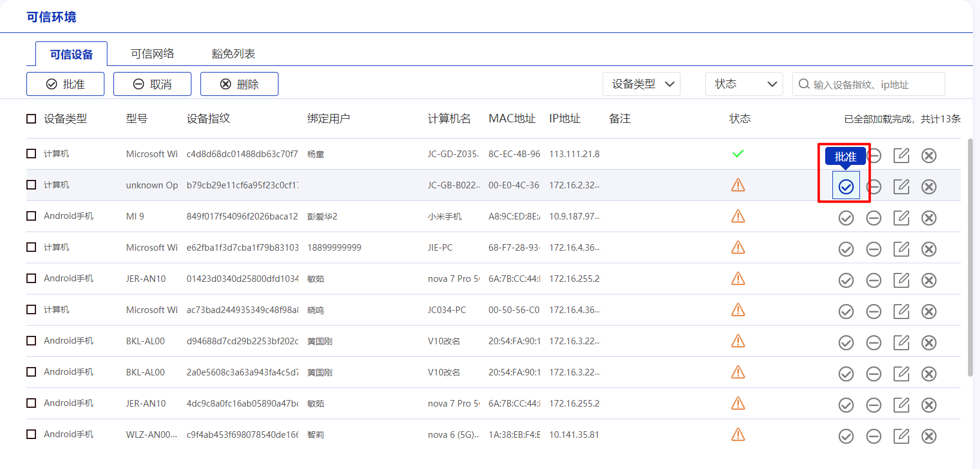
Task: Approve device with fingerprint d94688d7cd29b
Action: 846,342
